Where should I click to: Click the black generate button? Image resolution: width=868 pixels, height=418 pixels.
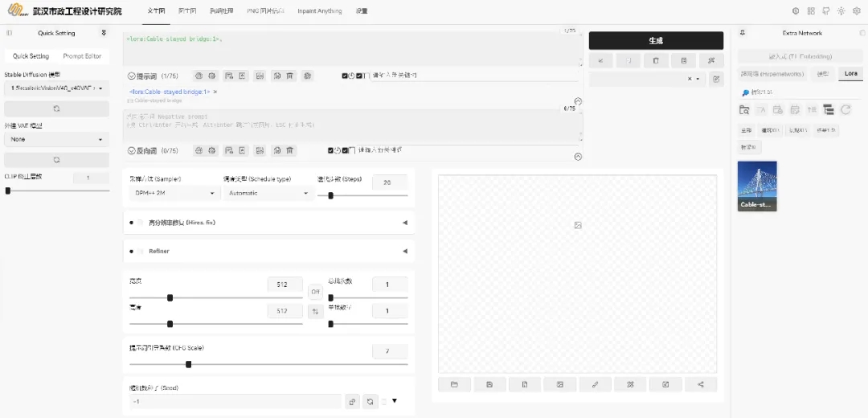coord(656,40)
